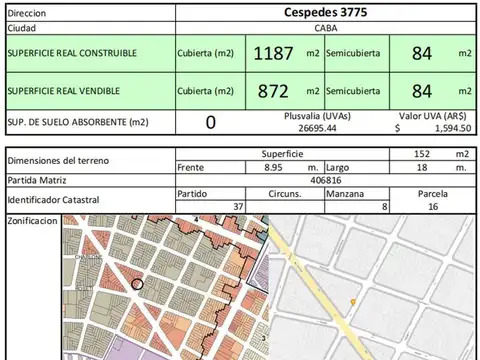Select the 'Parcela' column header

(433, 194)
